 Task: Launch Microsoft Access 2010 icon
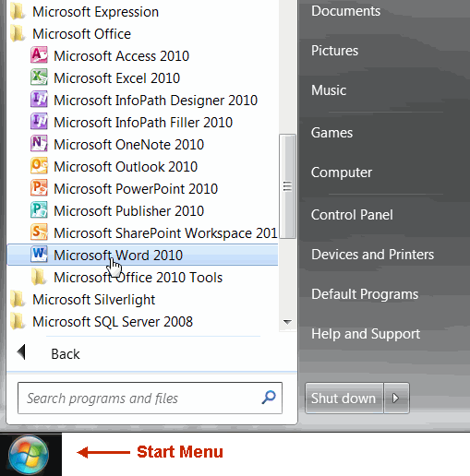coord(39,55)
